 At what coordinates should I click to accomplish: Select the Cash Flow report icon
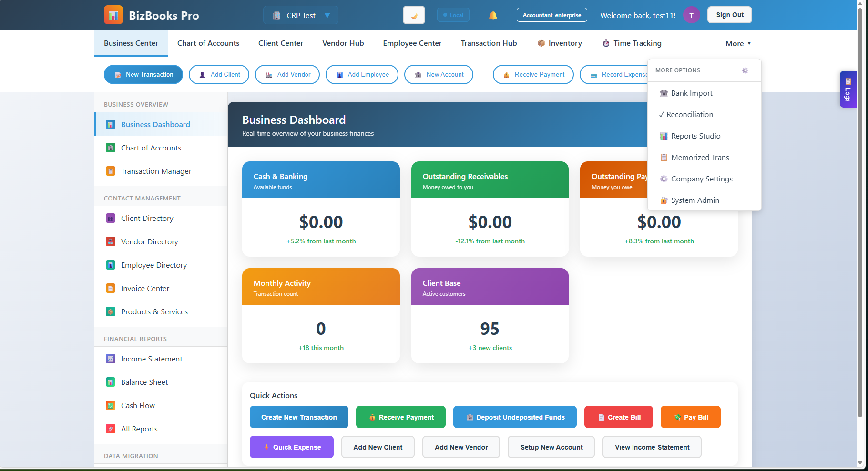(111, 405)
